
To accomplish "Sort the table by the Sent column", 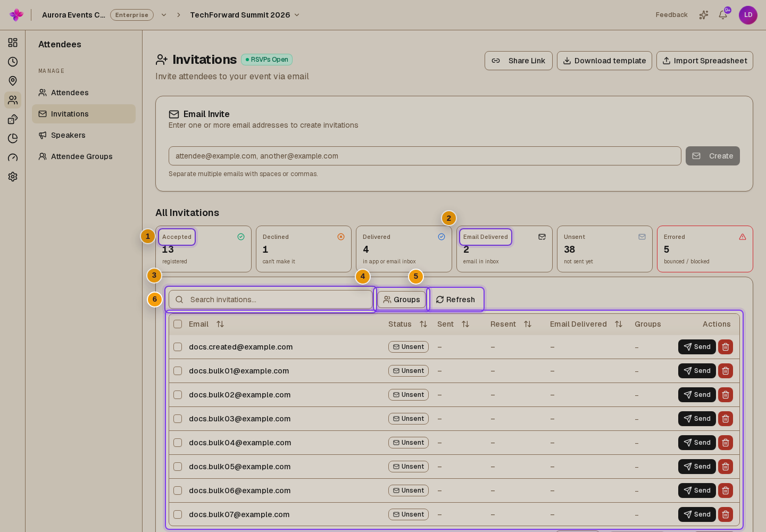I will click(x=465, y=324).
